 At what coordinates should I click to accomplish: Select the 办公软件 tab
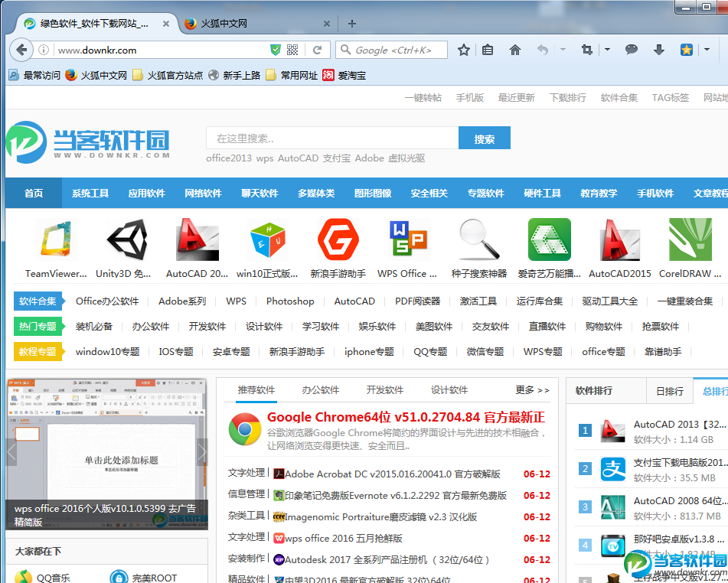pos(321,390)
